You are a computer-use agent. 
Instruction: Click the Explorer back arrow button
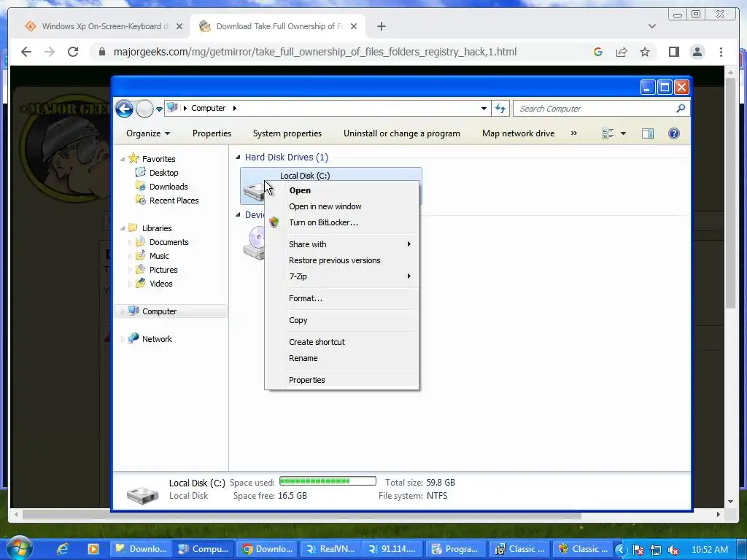[124, 109]
